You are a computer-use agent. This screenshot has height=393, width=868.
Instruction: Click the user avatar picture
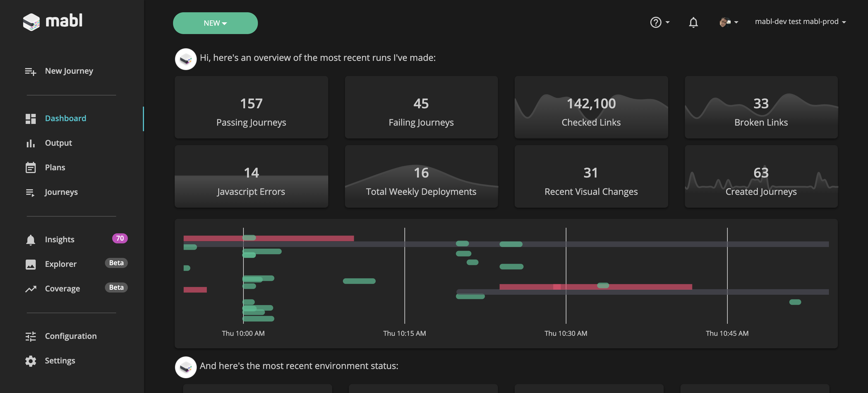[x=725, y=22]
